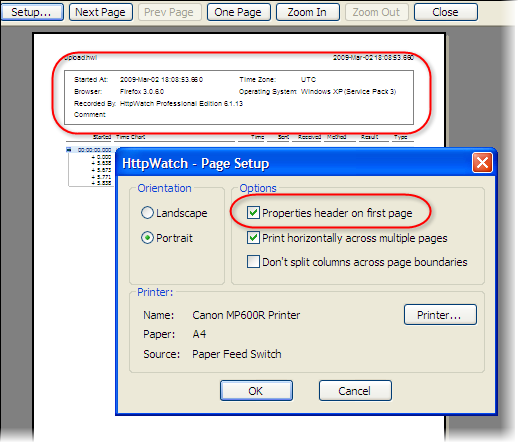
Task: Click the One Page view button
Action: click(238, 12)
